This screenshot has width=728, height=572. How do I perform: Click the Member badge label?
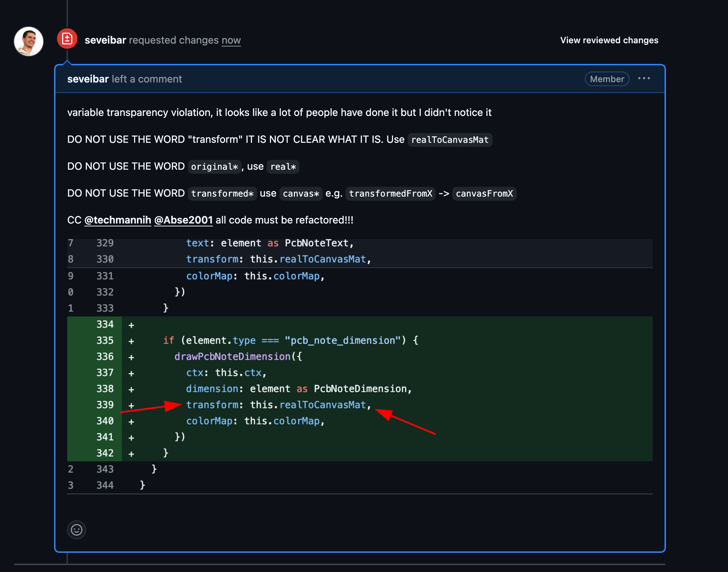607,79
